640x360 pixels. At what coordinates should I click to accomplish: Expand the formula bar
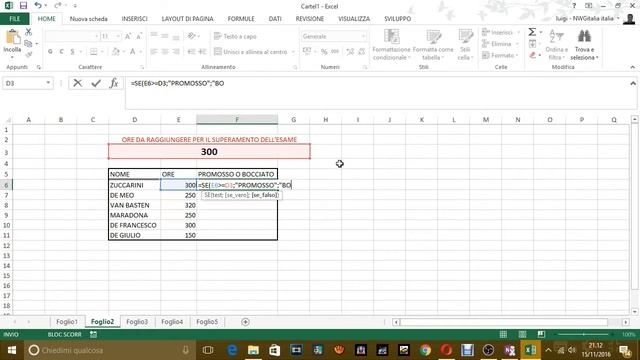point(633,83)
